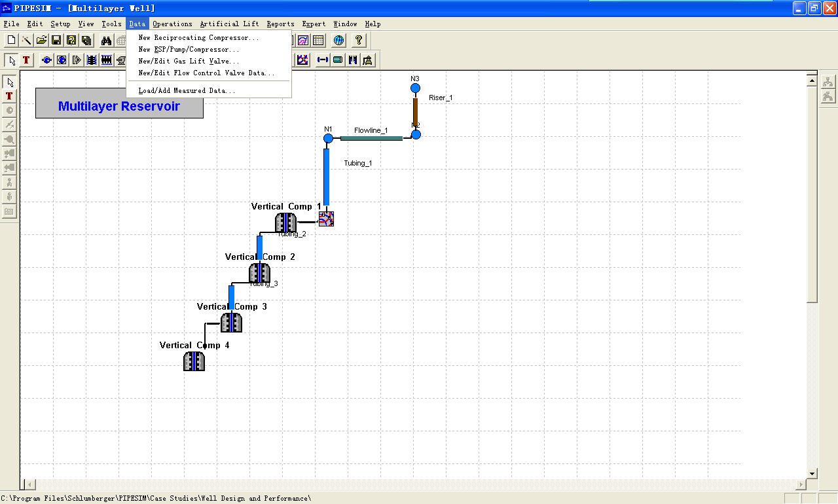
Task: Open the Expert menu
Action: [314, 24]
